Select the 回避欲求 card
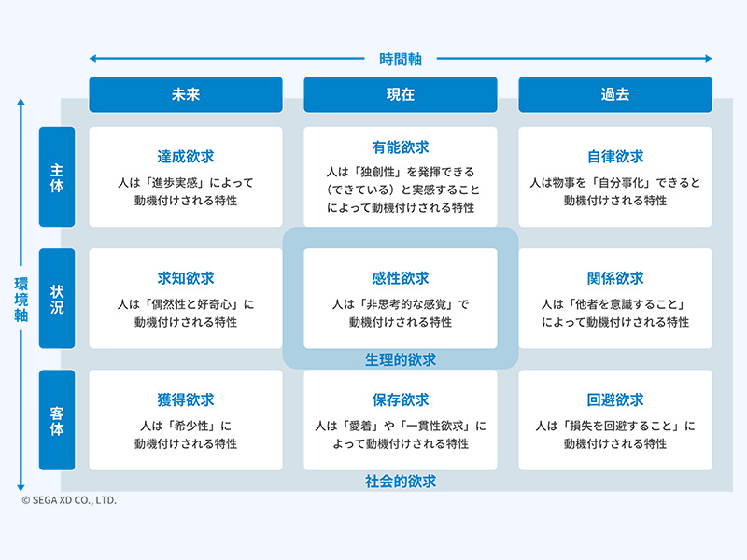The height and width of the screenshot is (560, 747). click(x=615, y=420)
